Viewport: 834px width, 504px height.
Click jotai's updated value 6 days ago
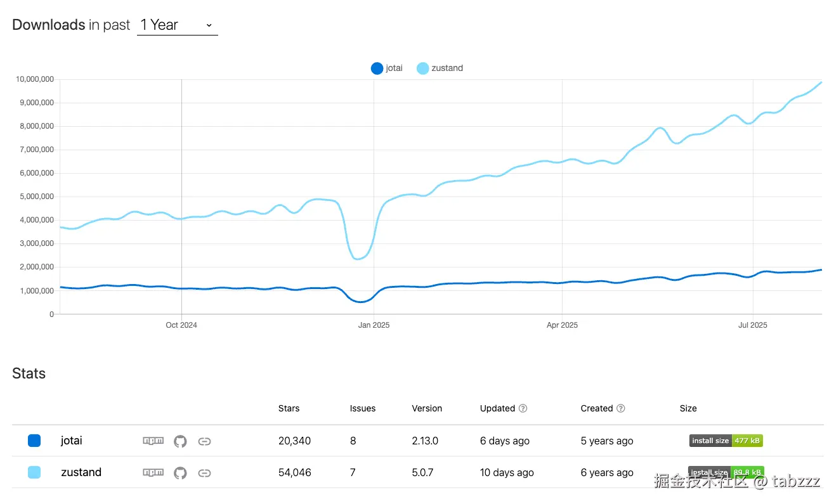(505, 441)
